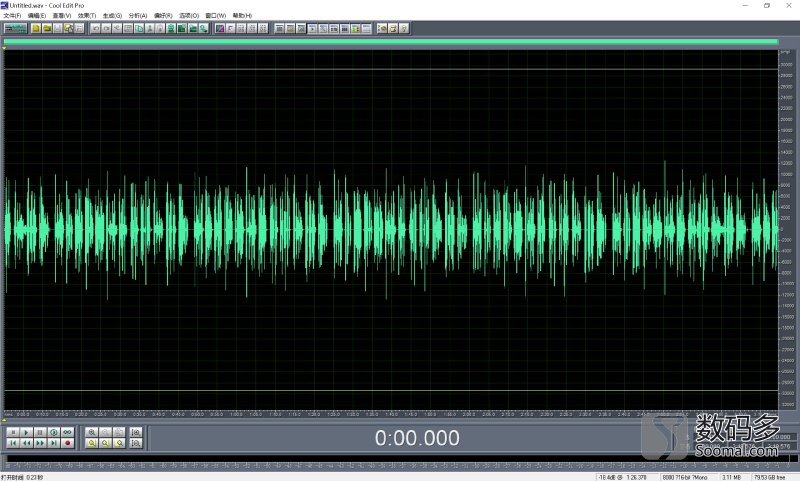Start recording with the red Record button

tap(68, 442)
